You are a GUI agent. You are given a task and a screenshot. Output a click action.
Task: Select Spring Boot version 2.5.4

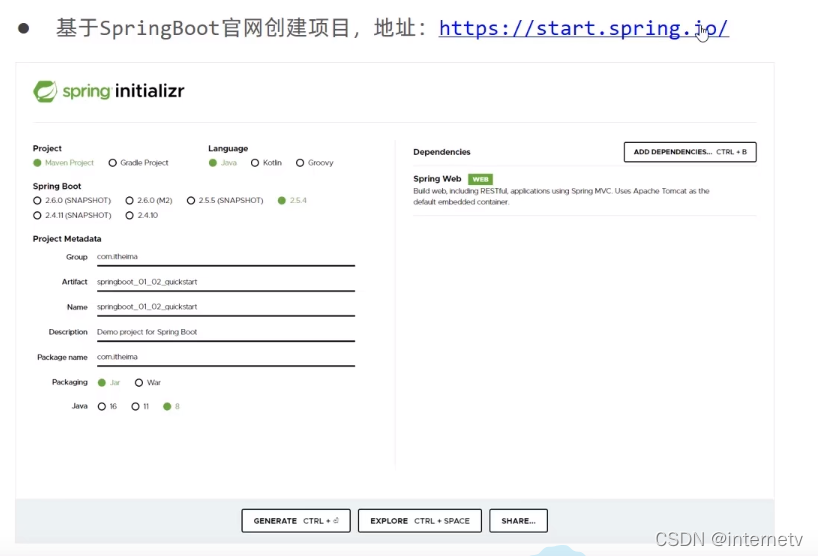coord(292,200)
